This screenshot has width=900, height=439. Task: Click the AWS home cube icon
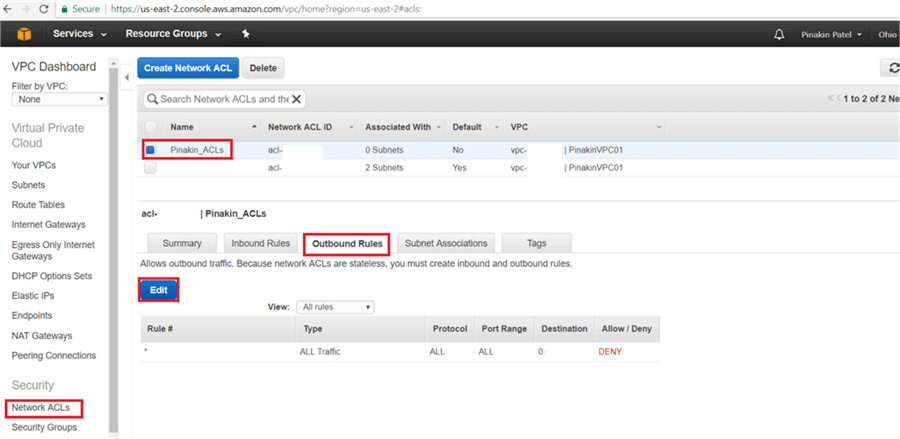click(24, 34)
